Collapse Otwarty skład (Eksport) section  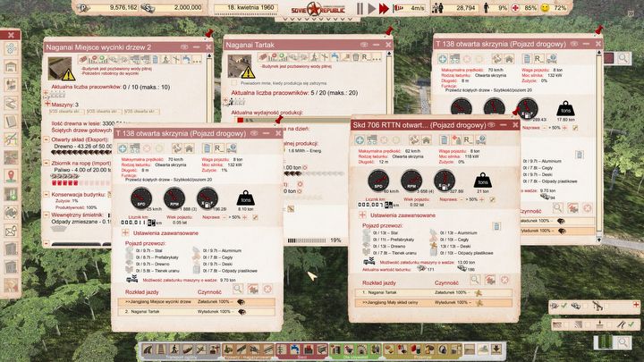coord(47,139)
